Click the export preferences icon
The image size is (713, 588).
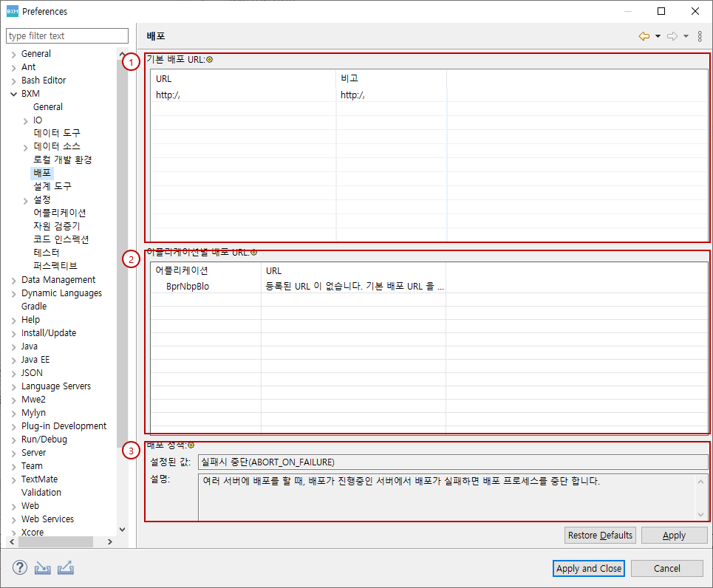pyautogui.click(x=65, y=567)
